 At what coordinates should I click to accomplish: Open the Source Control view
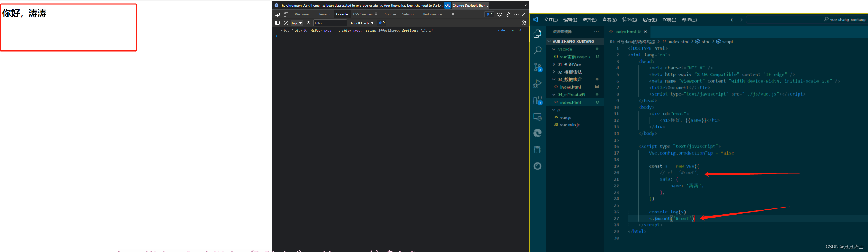[538, 67]
